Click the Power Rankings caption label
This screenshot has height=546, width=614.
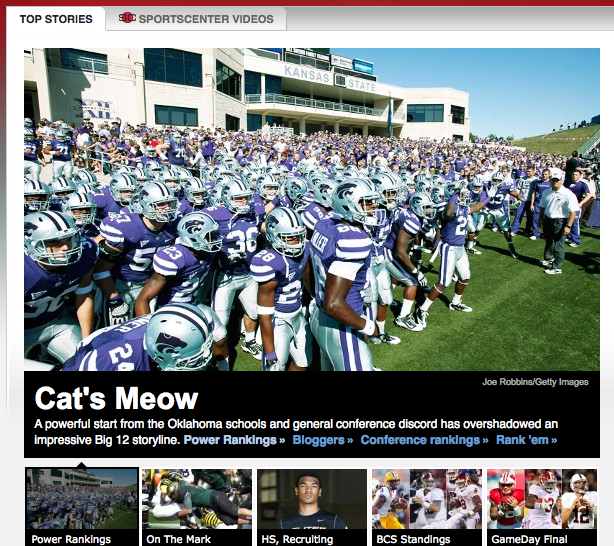(x=71, y=539)
